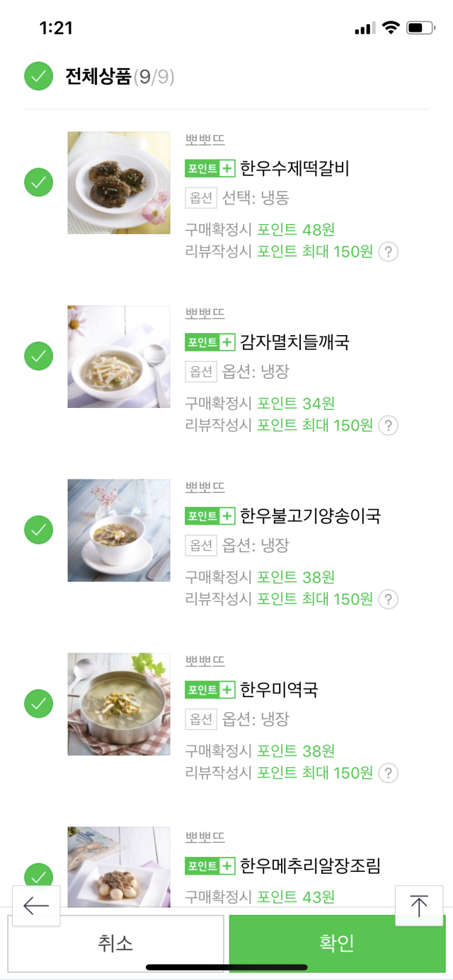Tap the 포인트+ badge beside 한우수제떡갈비
This screenshot has width=453, height=980.
210,168
